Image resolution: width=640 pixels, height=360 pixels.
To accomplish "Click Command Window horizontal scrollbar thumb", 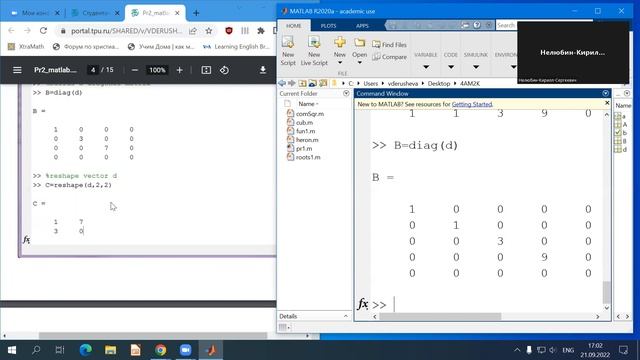I will point(440,317).
